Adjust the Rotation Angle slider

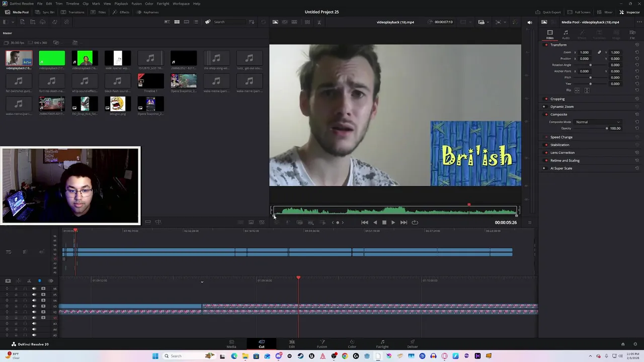point(590,65)
